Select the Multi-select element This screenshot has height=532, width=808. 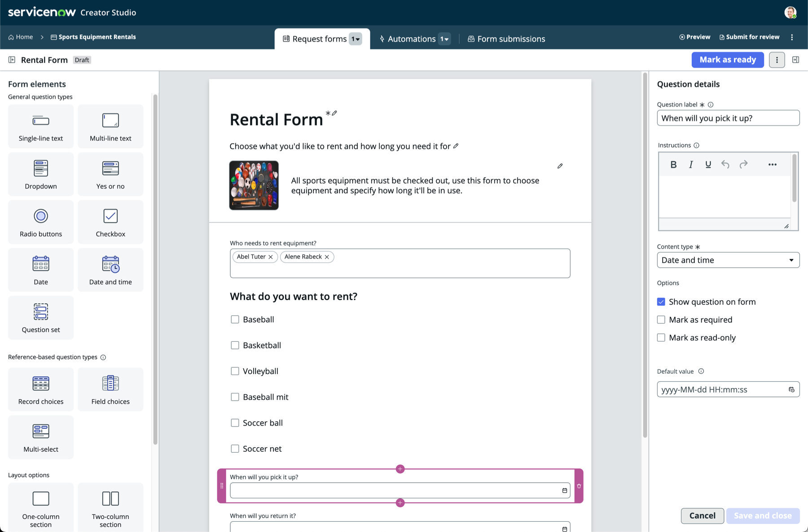pyautogui.click(x=41, y=437)
